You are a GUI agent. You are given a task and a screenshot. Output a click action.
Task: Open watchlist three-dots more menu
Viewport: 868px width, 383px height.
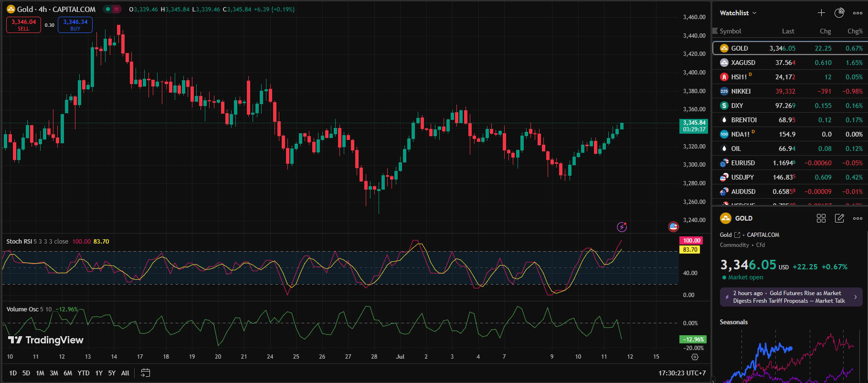click(857, 13)
